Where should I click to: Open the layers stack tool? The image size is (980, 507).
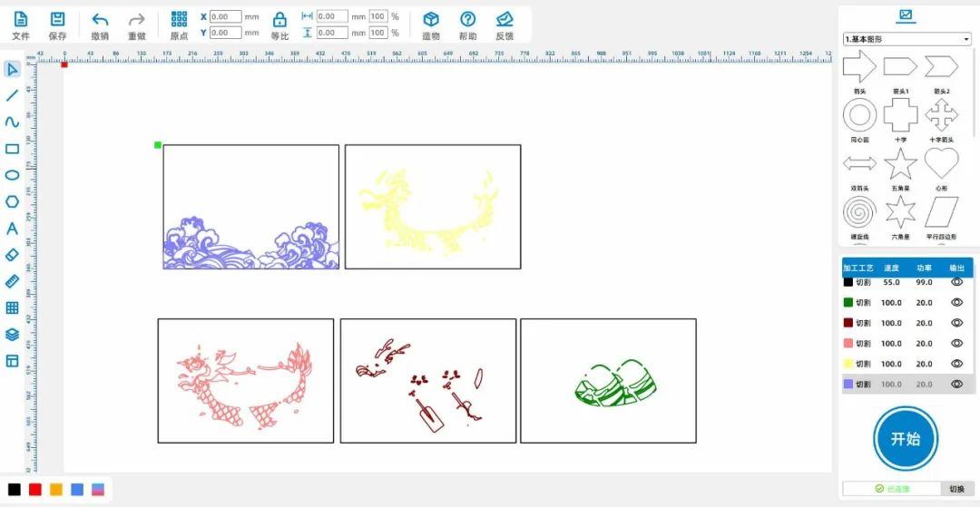coord(13,334)
